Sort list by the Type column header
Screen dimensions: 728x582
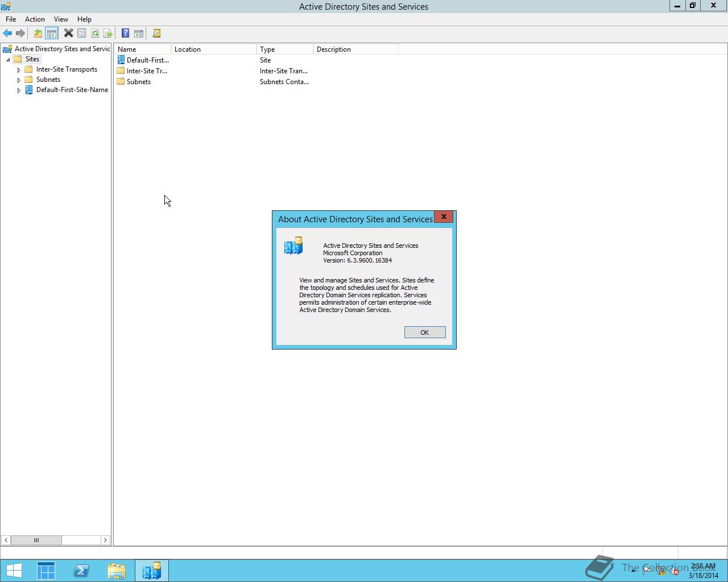coord(285,49)
